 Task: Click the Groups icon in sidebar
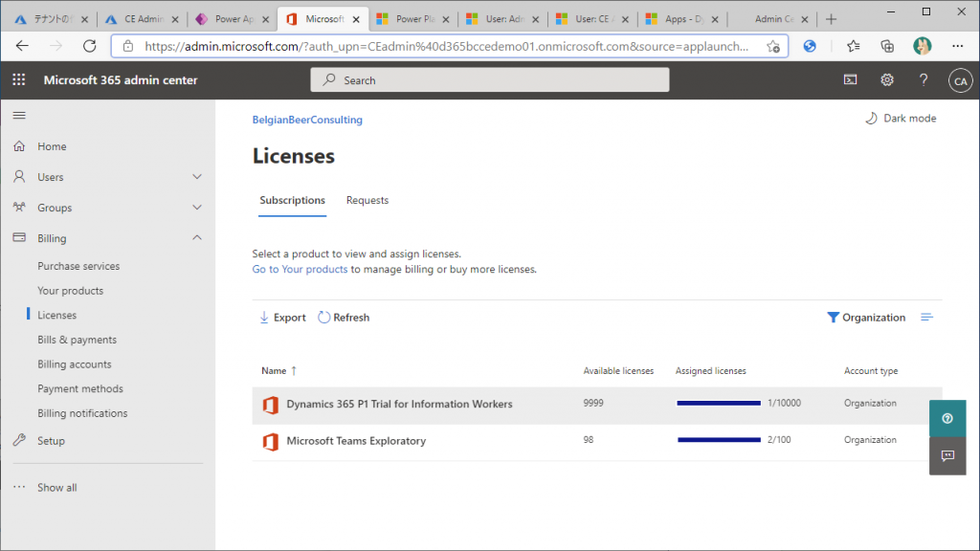(19, 208)
